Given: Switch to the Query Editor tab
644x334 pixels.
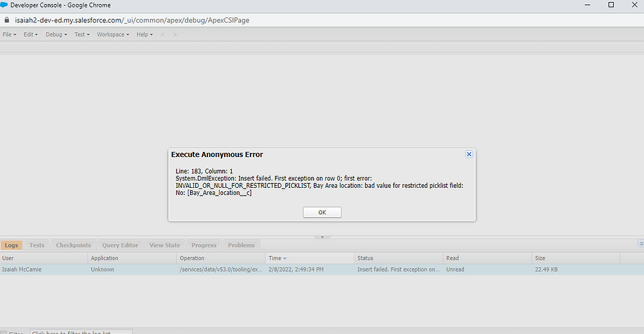Looking at the screenshot, I should [x=120, y=245].
